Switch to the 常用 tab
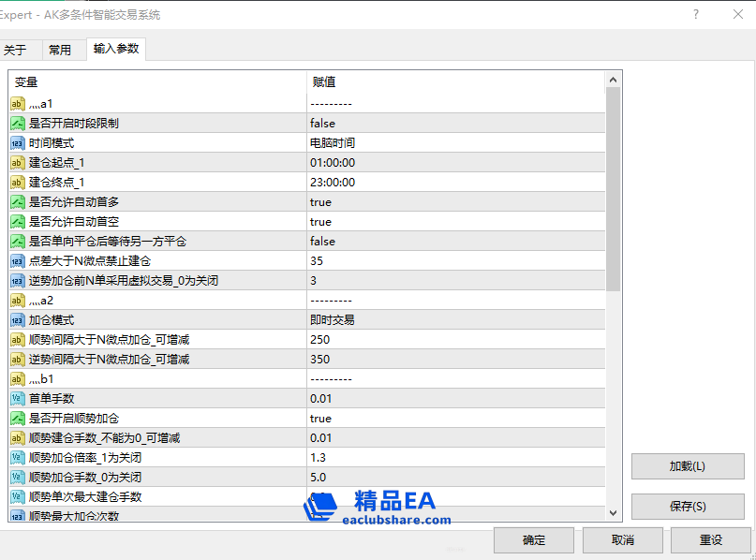This screenshot has width=756, height=560. tap(60, 51)
